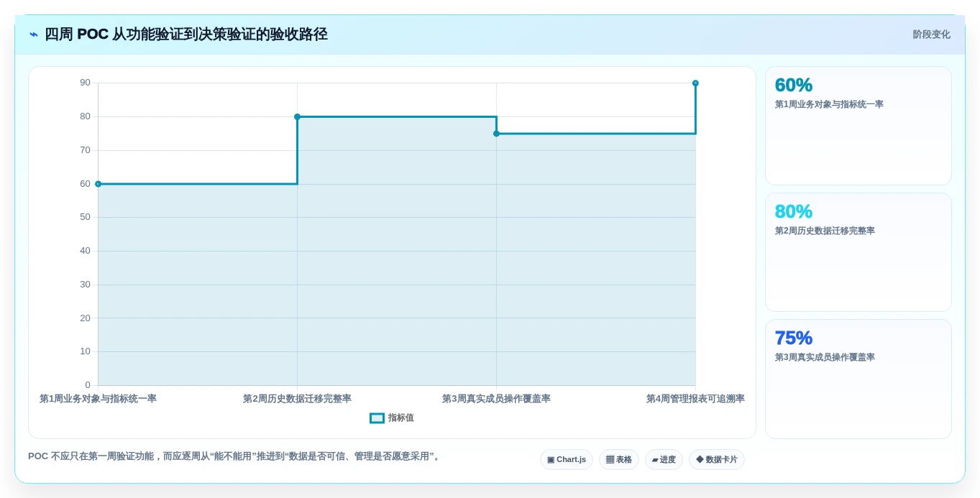The height and width of the screenshot is (498, 980).
Task: Click x-axis label 第3周真实成员操作覆盖率
Action: [x=496, y=398]
